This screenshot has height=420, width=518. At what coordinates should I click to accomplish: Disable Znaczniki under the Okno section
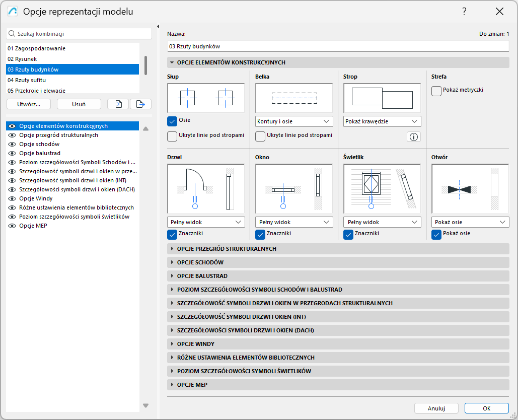(x=260, y=234)
